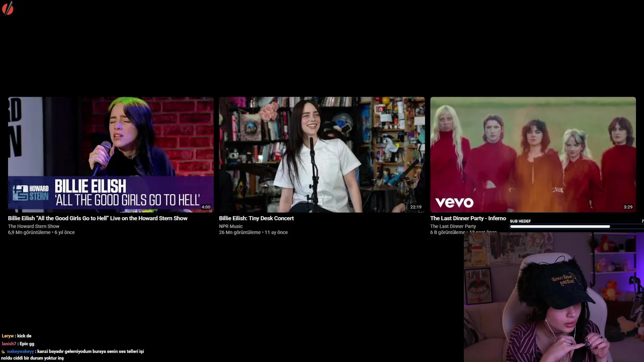Viewport: 644px width, 362px height.
Task: Open the Billie Eilish Howard Stern thumbnail
Action: pyautogui.click(x=111, y=154)
